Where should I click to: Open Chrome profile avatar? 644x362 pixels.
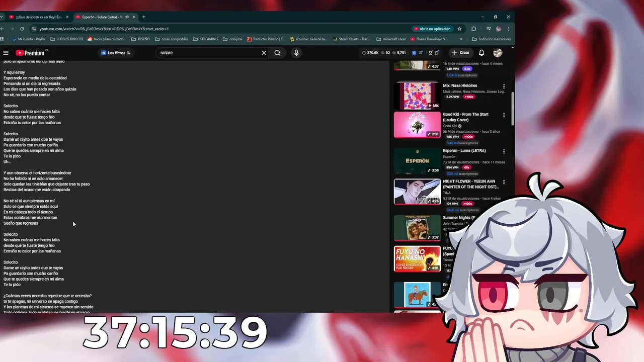pyautogui.click(x=499, y=29)
